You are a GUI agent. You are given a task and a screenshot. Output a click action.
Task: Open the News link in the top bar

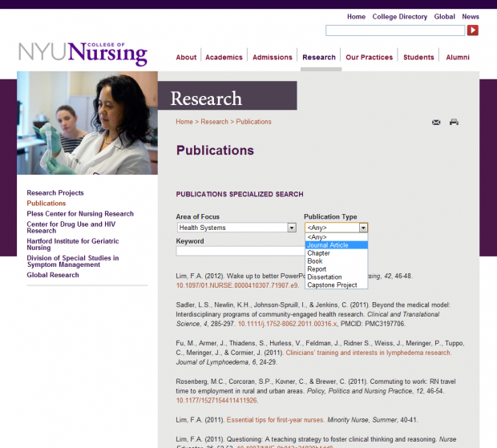point(471,17)
